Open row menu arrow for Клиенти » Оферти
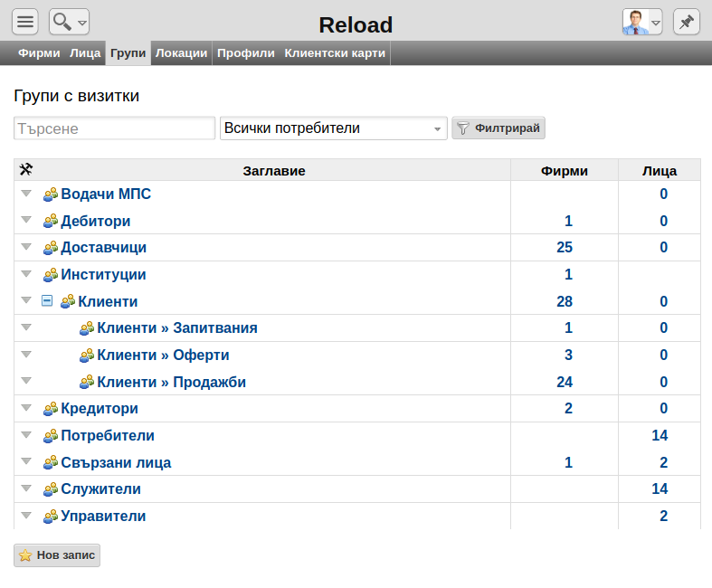Screen dimensions: 712x588 26,355
